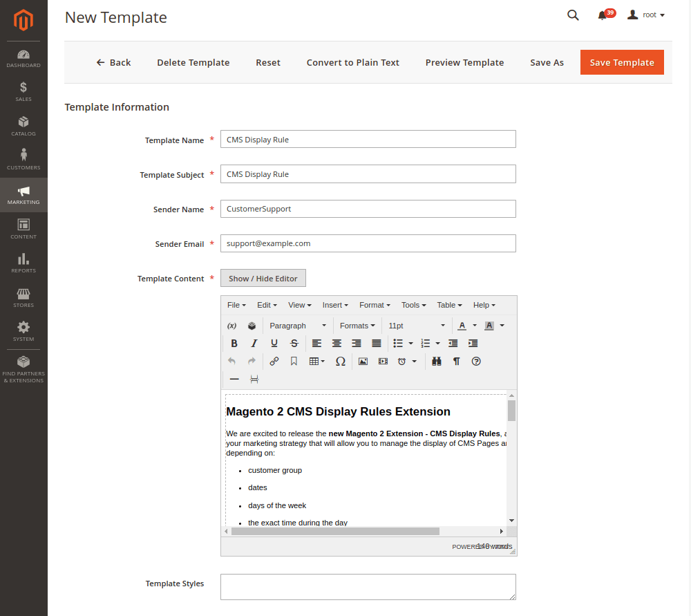The width and height of the screenshot is (691, 616).
Task: Open the Marketing sidebar menu
Action: [23, 195]
